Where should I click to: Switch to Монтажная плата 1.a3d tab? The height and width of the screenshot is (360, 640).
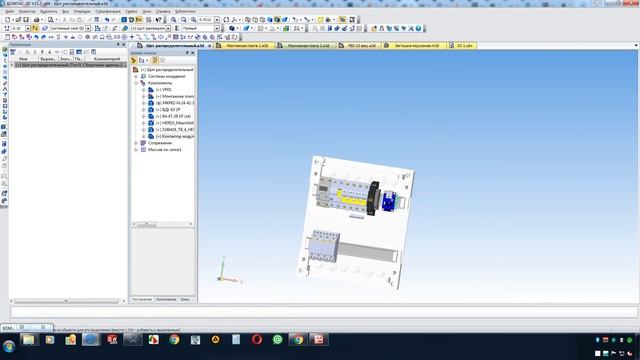(x=243, y=46)
